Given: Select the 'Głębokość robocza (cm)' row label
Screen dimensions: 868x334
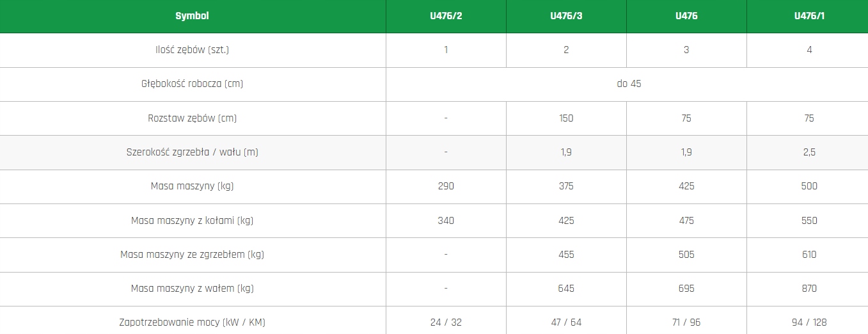Looking at the screenshot, I should point(192,84).
